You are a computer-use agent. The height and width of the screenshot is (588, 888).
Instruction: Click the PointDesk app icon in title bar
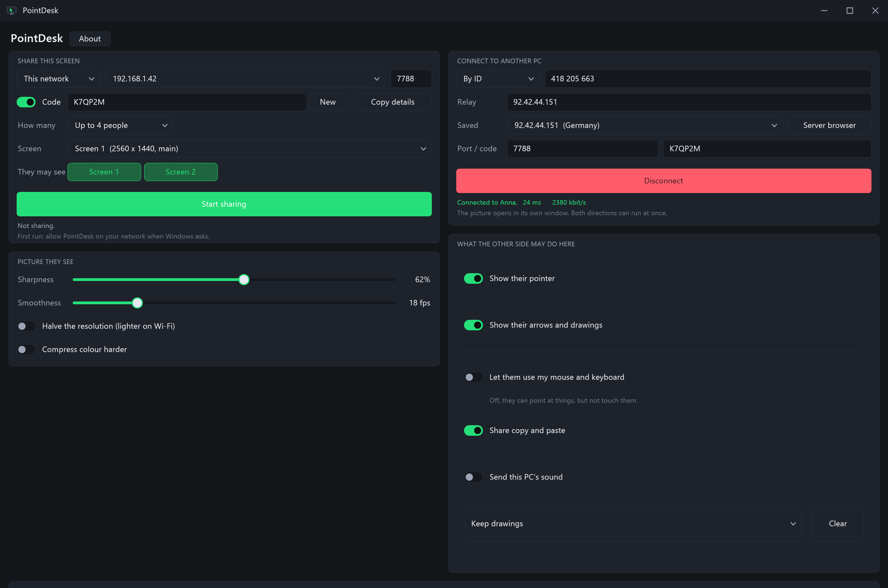pyautogui.click(x=12, y=11)
